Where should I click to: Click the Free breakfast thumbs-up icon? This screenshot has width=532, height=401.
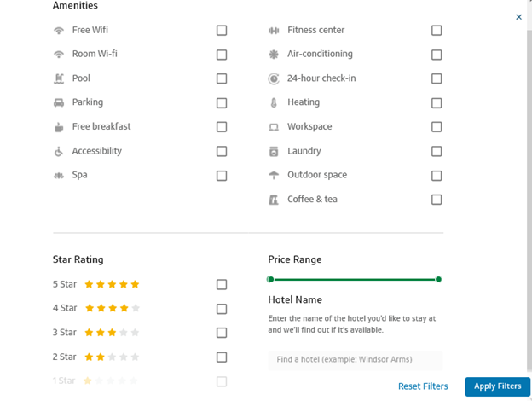(x=59, y=127)
